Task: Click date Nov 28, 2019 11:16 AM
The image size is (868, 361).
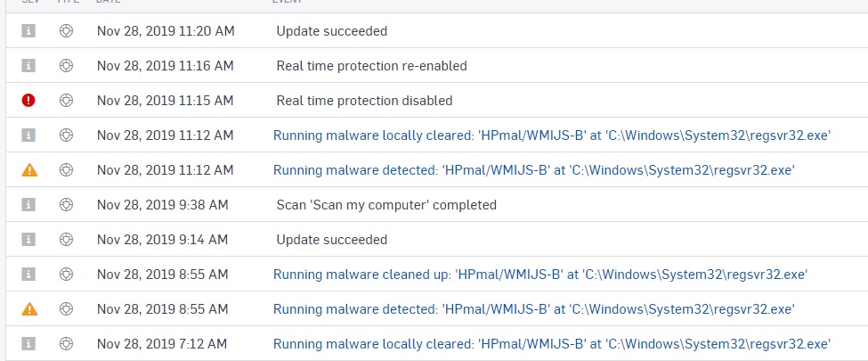Action: (x=166, y=66)
